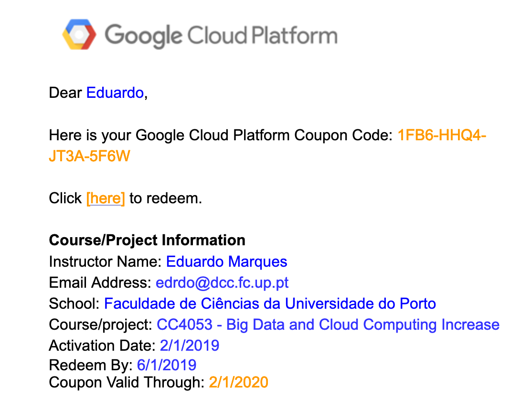Click the Instructor Name label

pyautogui.click(x=106, y=262)
